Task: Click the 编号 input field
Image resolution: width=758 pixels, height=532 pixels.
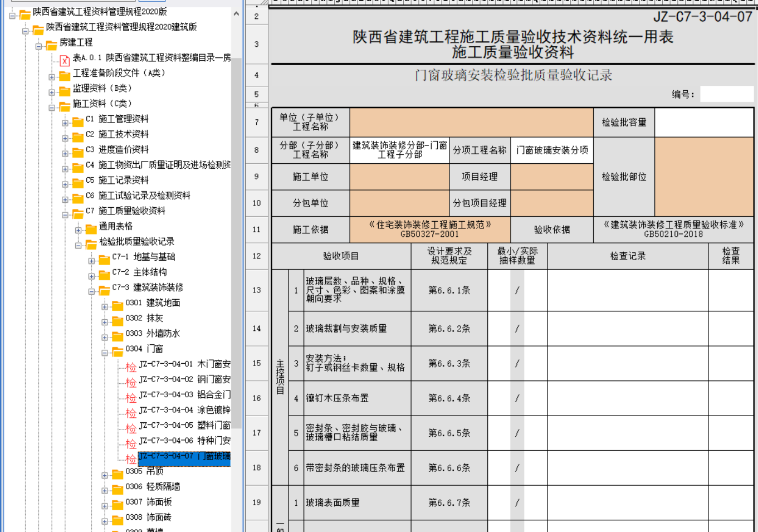Action: tap(726, 94)
